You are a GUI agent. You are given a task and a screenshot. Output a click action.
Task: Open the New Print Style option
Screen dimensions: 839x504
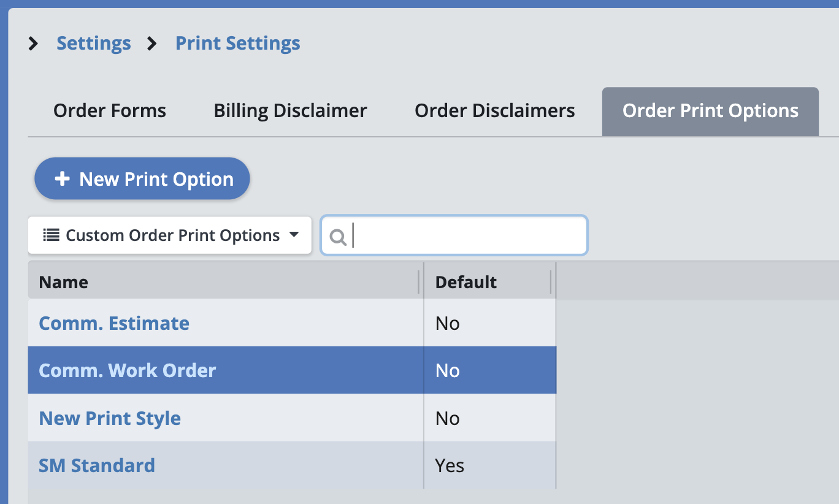[110, 418]
